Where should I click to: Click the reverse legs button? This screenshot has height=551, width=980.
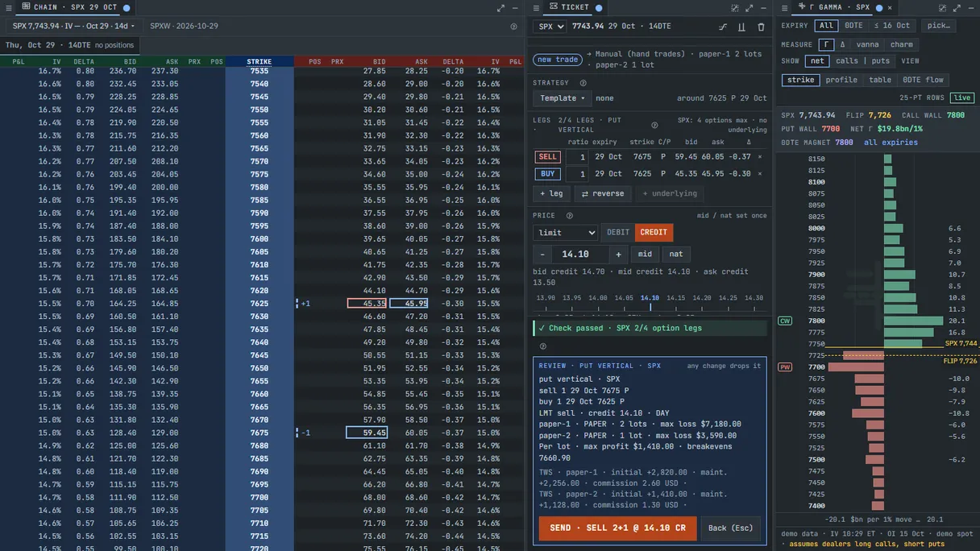(603, 193)
